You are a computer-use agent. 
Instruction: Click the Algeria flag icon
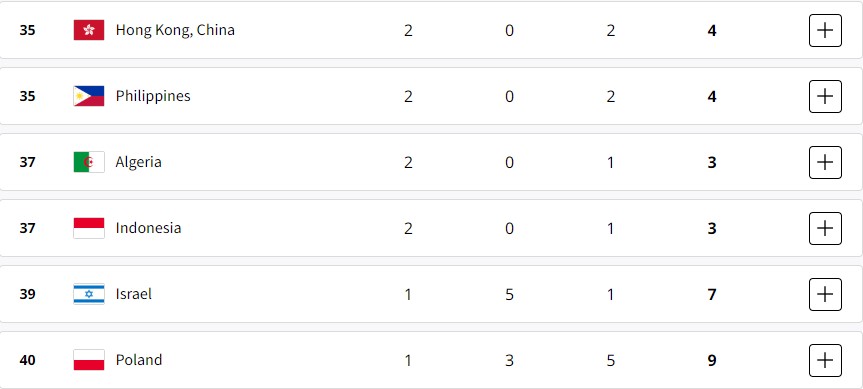coord(89,162)
